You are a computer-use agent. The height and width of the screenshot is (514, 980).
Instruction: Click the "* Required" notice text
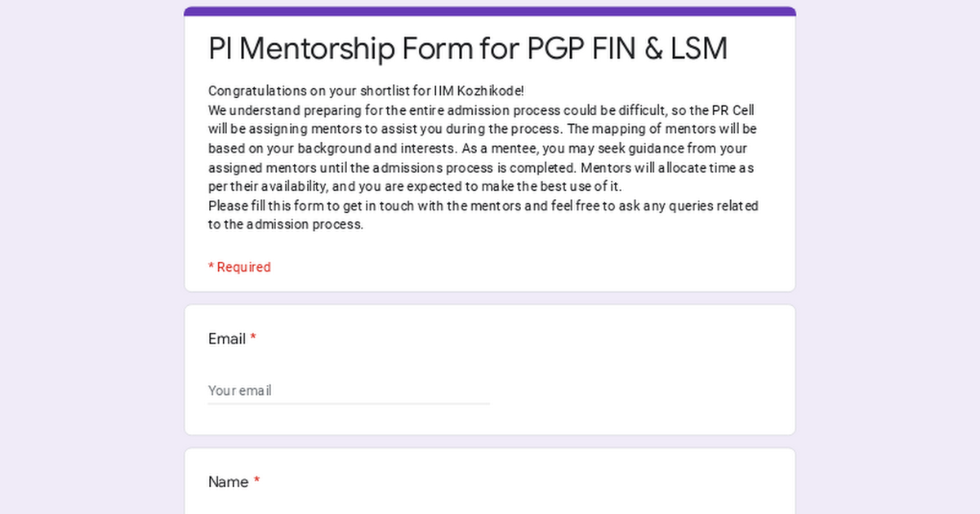239,268
